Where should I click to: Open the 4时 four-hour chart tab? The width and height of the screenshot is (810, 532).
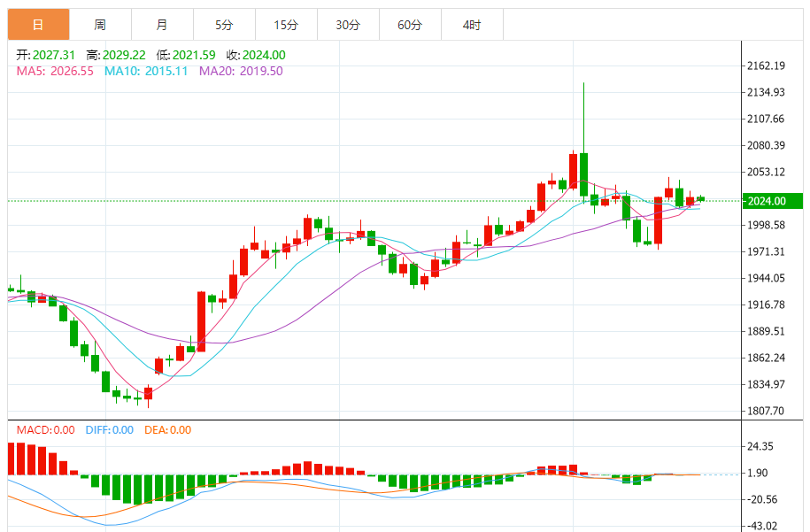pos(472,24)
